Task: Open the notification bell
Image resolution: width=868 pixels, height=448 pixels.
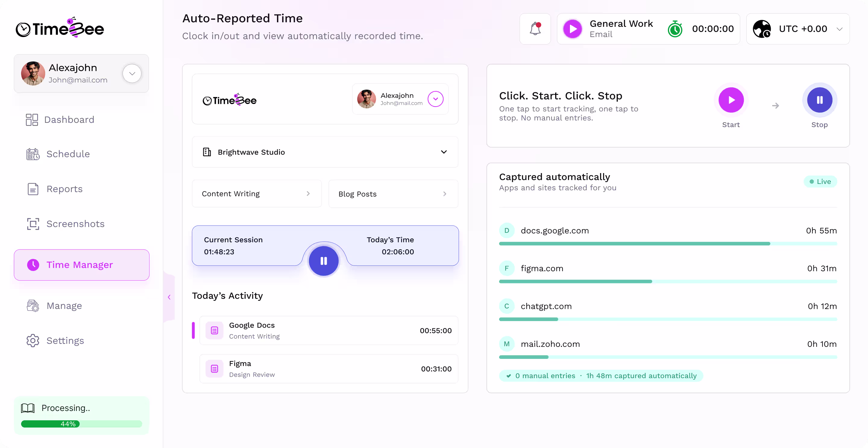Action: click(535, 29)
